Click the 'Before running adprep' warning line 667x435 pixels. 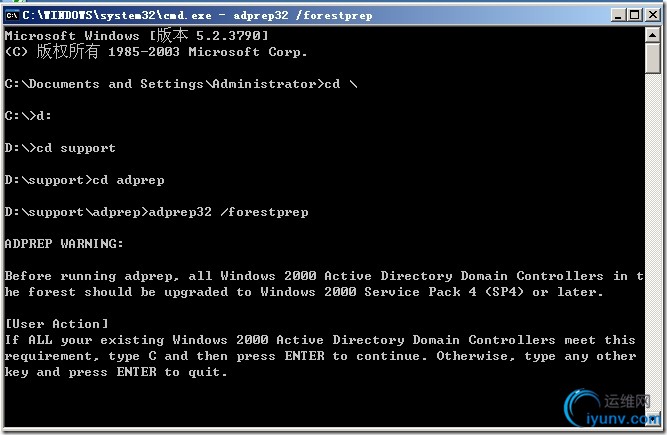point(324,276)
